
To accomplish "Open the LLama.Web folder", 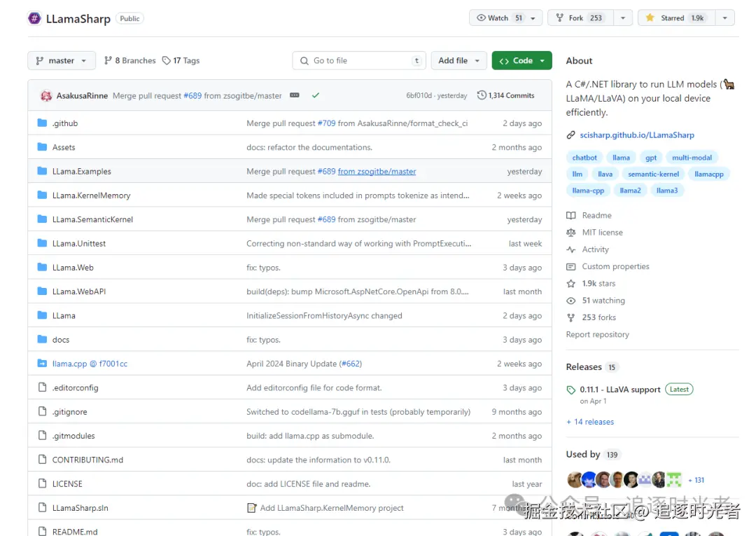I will 73,268.
